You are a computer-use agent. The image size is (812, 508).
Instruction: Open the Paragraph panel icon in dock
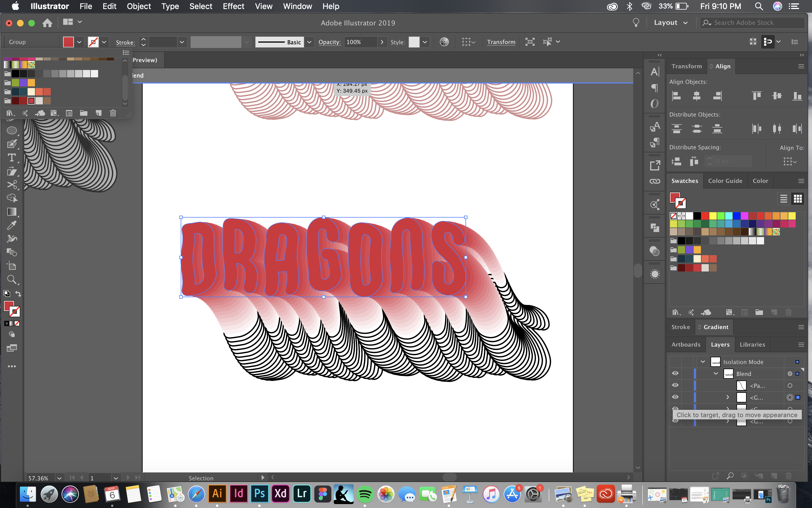click(x=655, y=88)
